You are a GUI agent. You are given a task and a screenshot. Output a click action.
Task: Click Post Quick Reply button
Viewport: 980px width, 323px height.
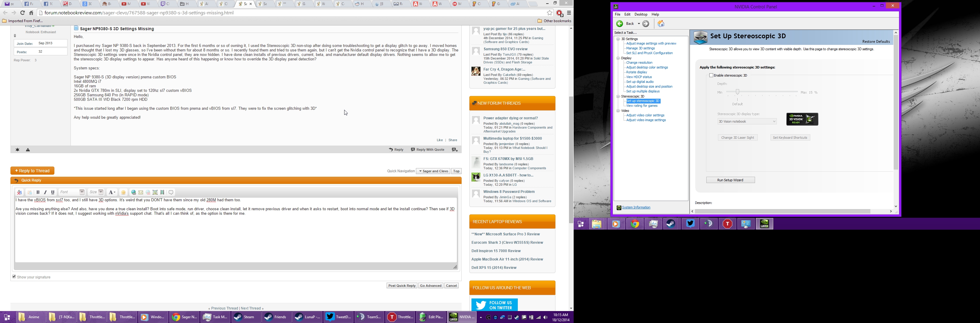click(x=402, y=286)
